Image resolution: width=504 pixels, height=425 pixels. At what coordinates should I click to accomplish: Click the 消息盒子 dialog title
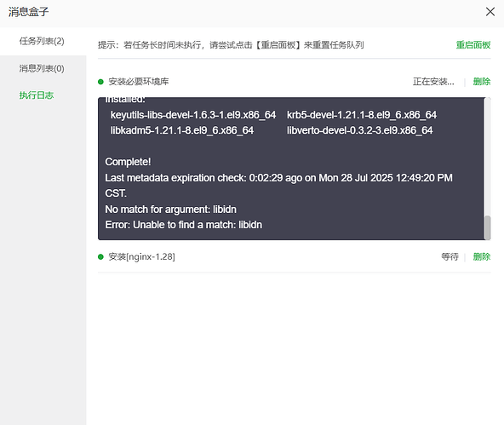29,12
